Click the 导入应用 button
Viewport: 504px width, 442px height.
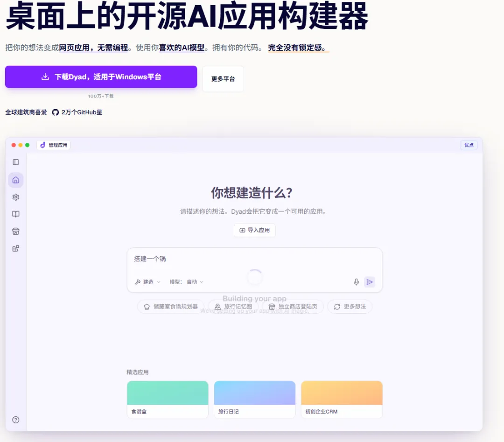255,230
